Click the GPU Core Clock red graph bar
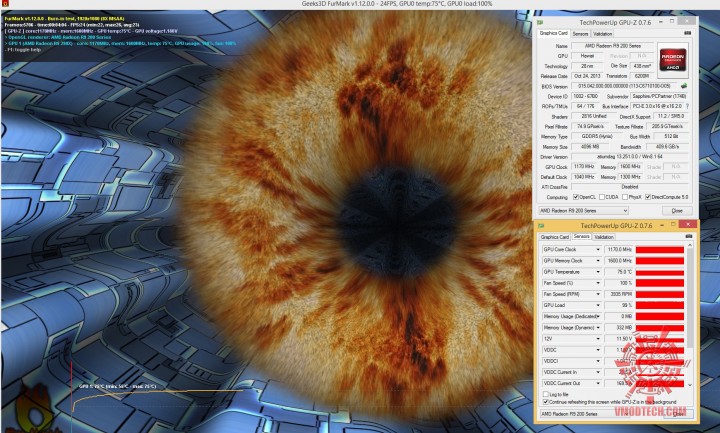Image resolution: width=720 pixels, height=433 pixels. [x=660, y=249]
